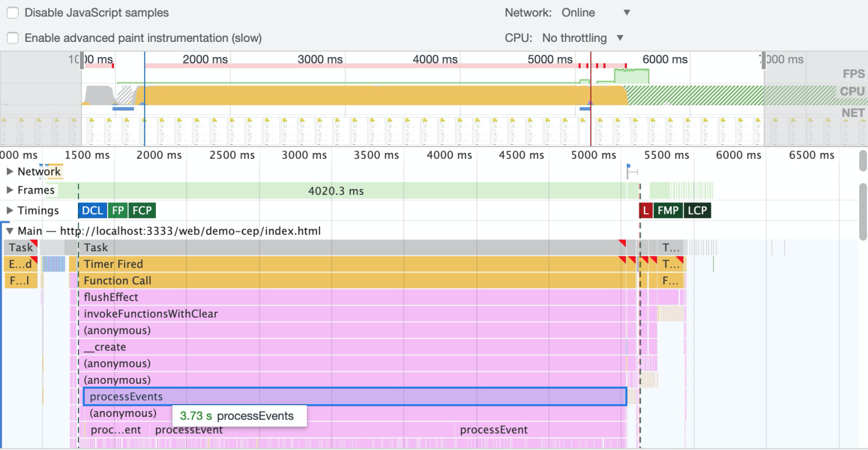Select the truncated E...d event at left
The image size is (868, 450).
tap(20, 264)
